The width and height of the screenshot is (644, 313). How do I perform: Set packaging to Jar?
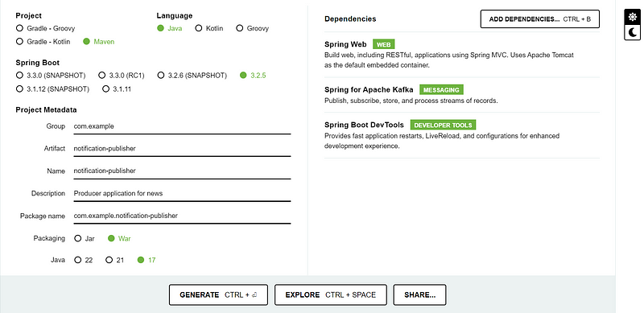85,238
